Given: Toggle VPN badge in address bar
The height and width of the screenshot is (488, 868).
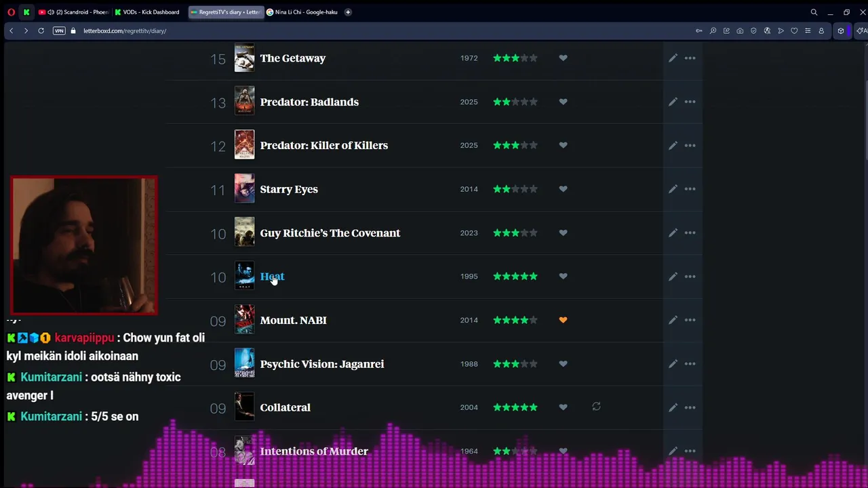Looking at the screenshot, I should pyautogui.click(x=59, y=30).
